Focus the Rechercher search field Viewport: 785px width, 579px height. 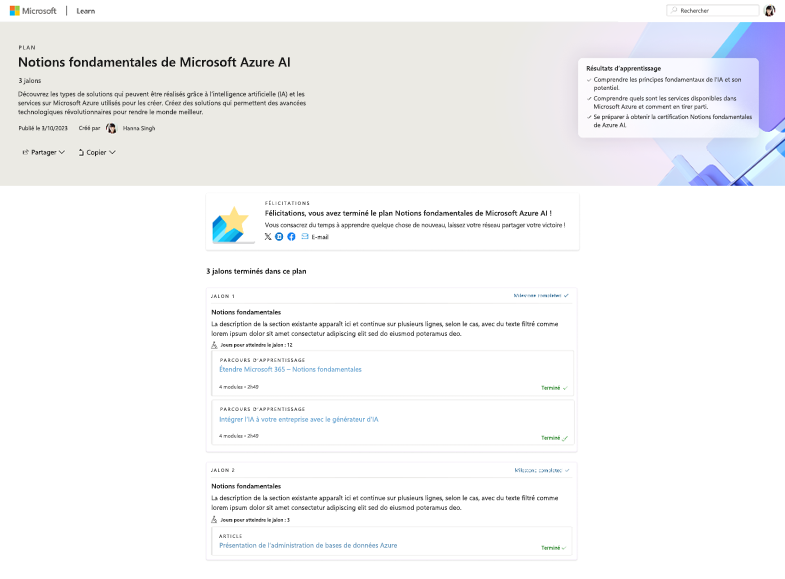point(712,11)
